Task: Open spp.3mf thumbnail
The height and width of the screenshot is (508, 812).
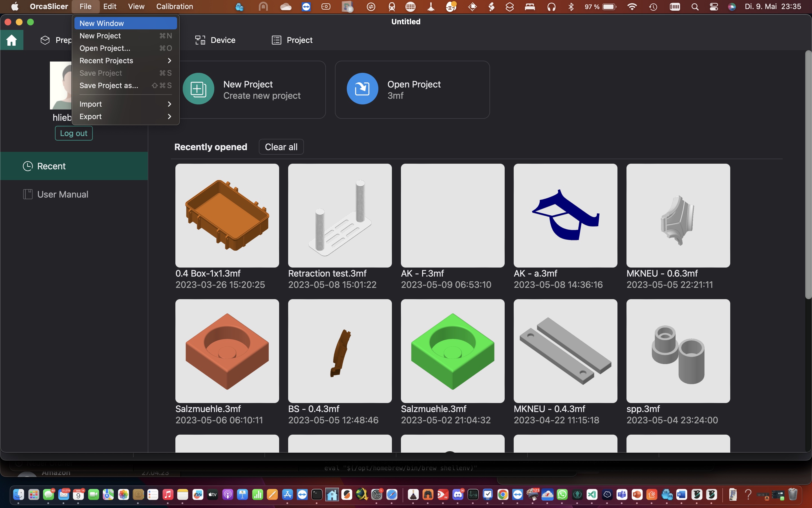Action: tap(678, 351)
